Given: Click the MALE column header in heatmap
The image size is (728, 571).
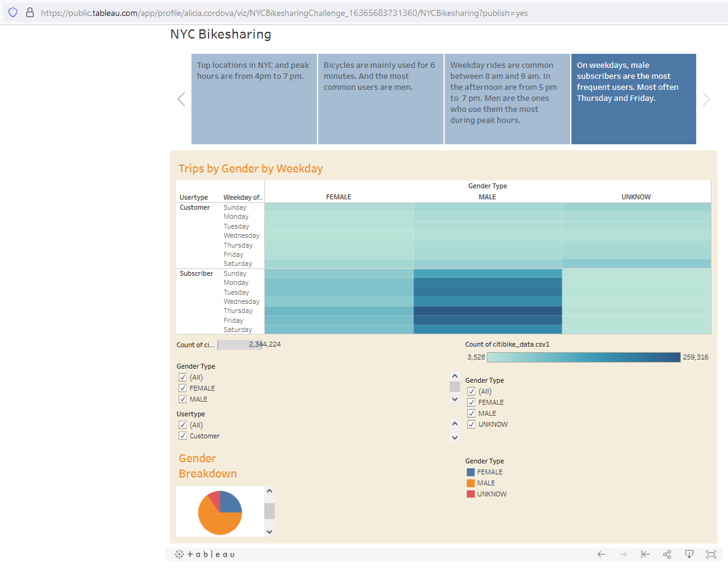Looking at the screenshot, I should (488, 197).
